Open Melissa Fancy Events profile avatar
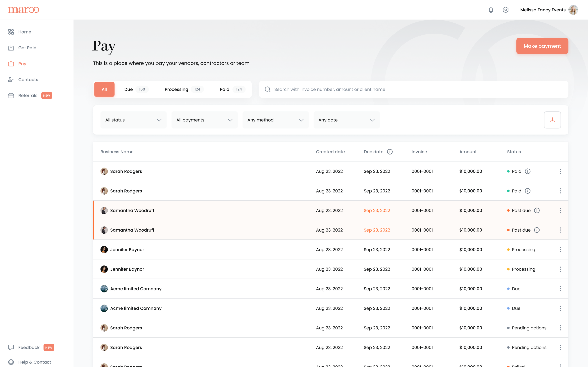Viewport: 588px width, 367px height. point(573,10)
